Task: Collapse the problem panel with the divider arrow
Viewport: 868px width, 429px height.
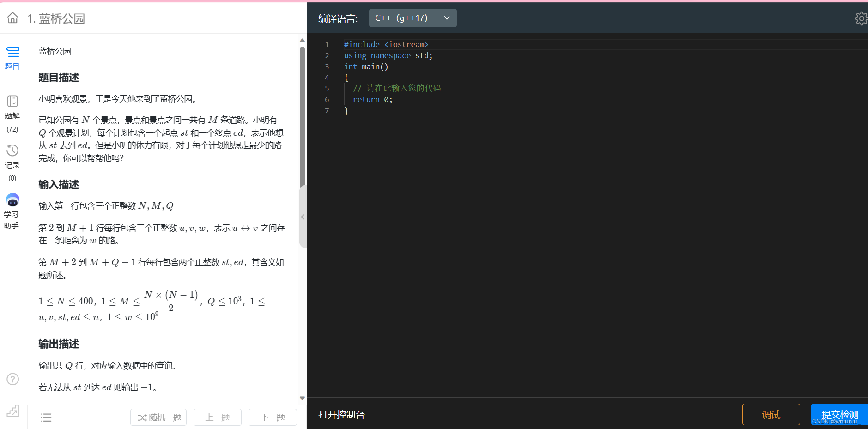Action: pyautogui.click(x=303, y=217)
